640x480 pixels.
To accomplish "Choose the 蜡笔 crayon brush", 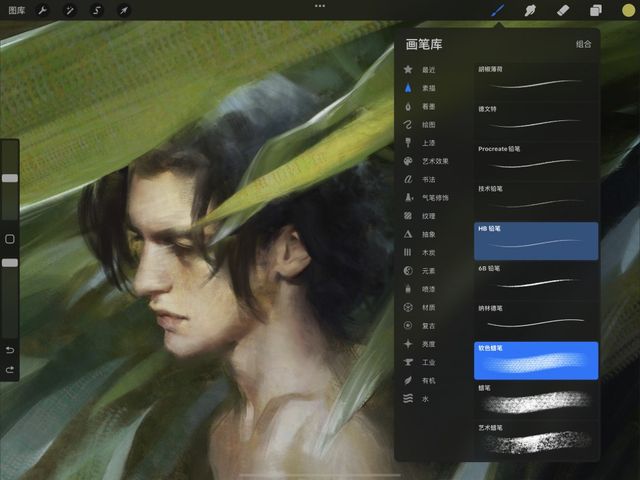I will pyautogui.click(x=536, y=400).
